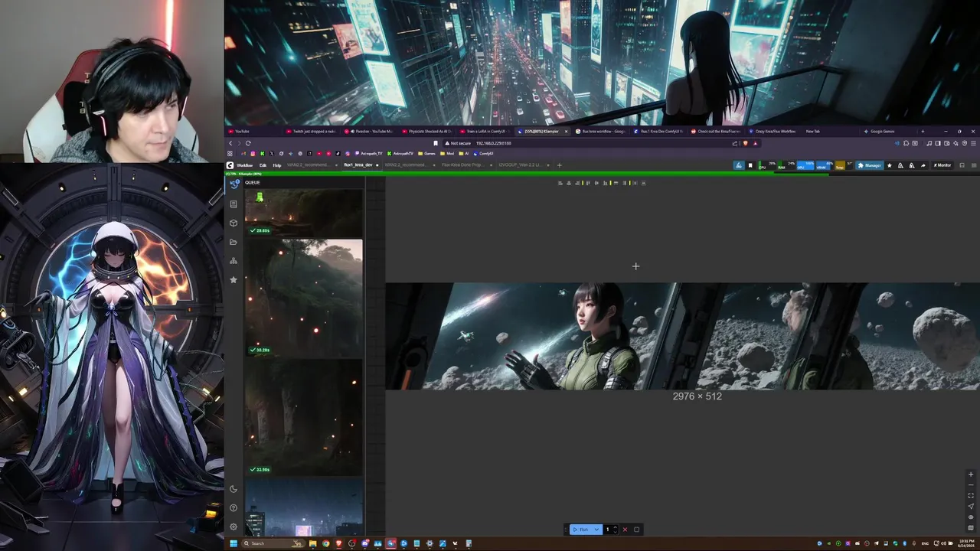Open browser main menu hamburger
980x551 pixels.
974,143
